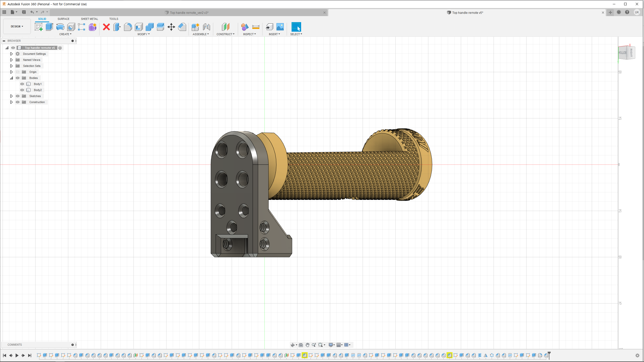Open the DESIGN workspace dropdown
The height and width of the screenshot is (362, 644).
click(x=17, y=26)
